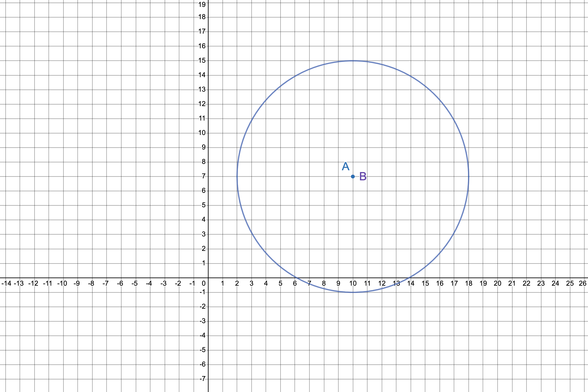This screenshot has height=392, width=588.
Task: Click the bottom of the circle at y=-1
Action: [x=353, y=293]
